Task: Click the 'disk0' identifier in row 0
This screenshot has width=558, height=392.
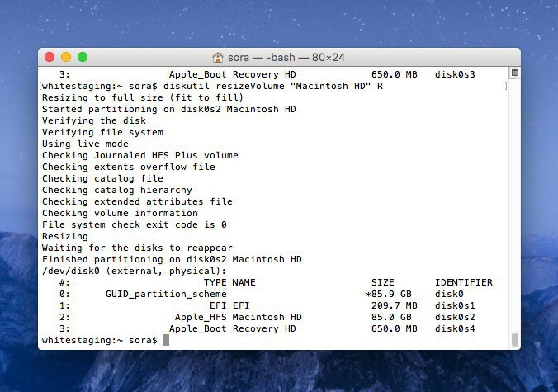Action: pyautogui.click(x=449, y=294)
